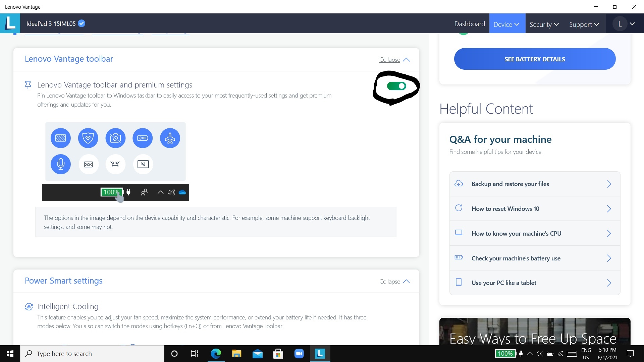Open Mail app from taskbar
The image size is (644, 362).
click(x=258, y=354)
